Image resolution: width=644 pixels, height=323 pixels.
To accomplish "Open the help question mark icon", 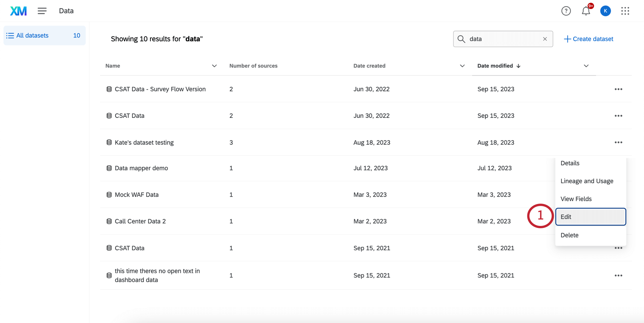I will pos(566,11).
